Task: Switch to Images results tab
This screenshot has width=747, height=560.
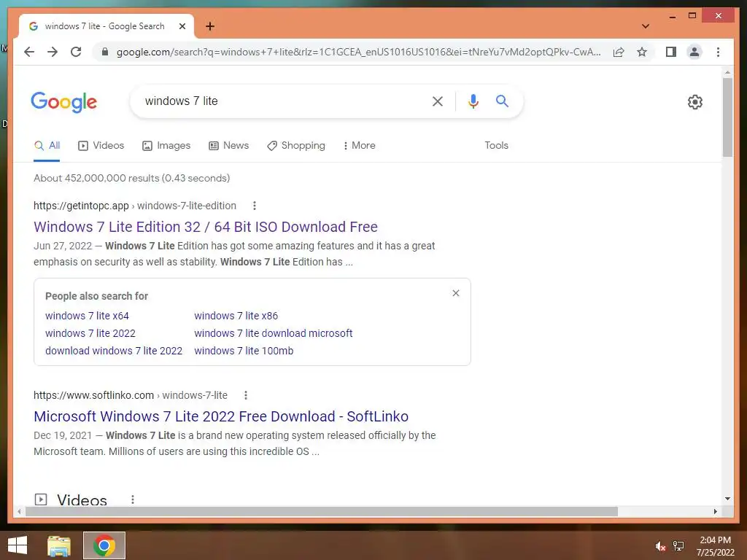Action: (x=166, y=146)
